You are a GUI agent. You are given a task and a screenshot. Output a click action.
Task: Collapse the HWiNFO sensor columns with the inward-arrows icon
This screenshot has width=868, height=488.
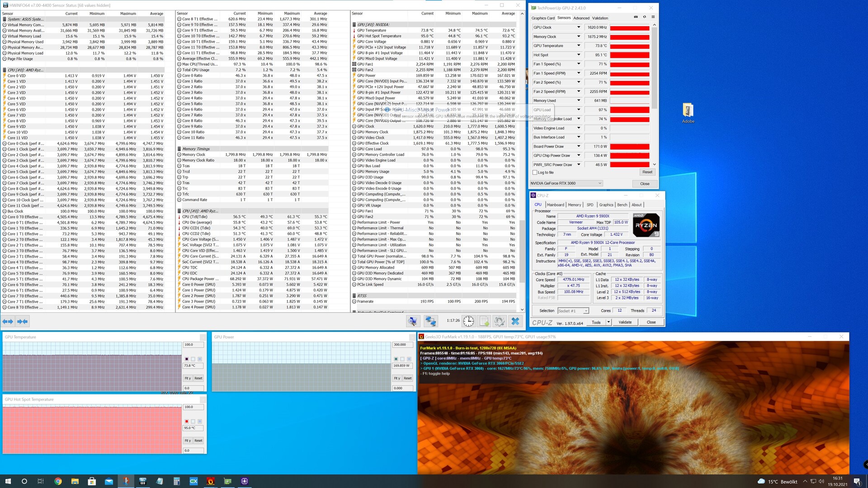pyautogui.click(x=22, y=321)
